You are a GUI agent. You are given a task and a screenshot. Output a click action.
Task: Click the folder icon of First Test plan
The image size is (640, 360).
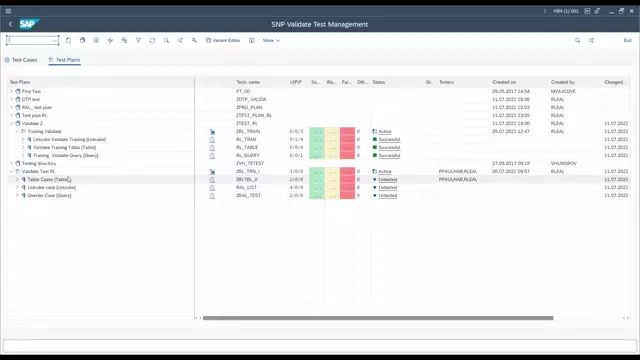tap(18, 91)
